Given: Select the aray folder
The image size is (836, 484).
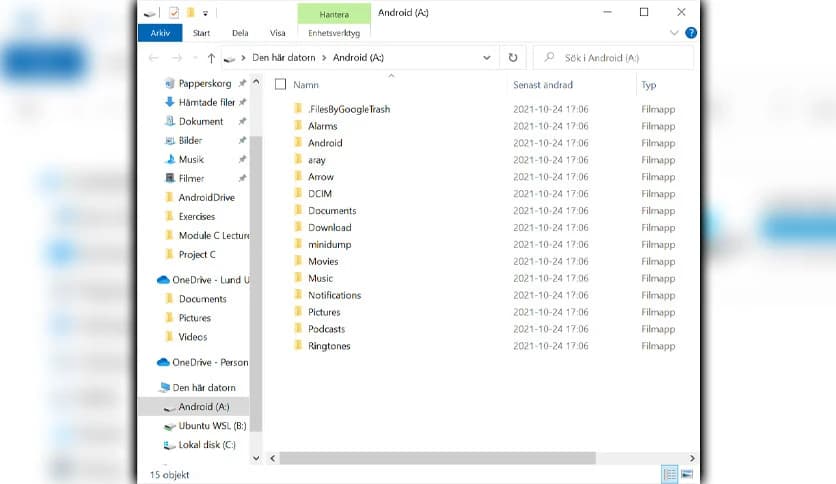Looking at the screenshot, I should tap(317, 160).
